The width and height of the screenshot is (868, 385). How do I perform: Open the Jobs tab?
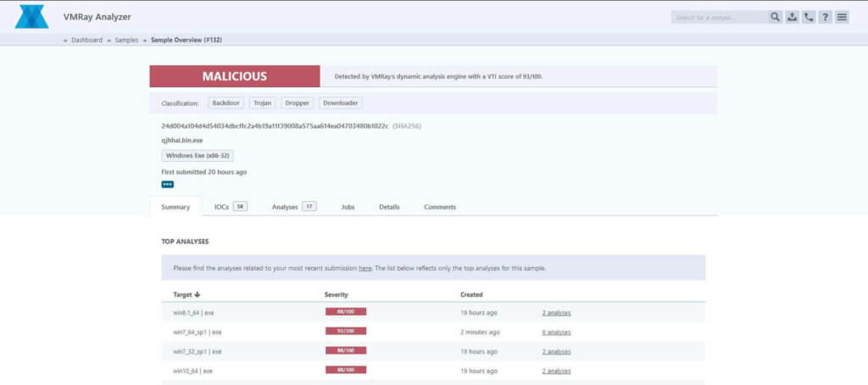tap(348, 207)
